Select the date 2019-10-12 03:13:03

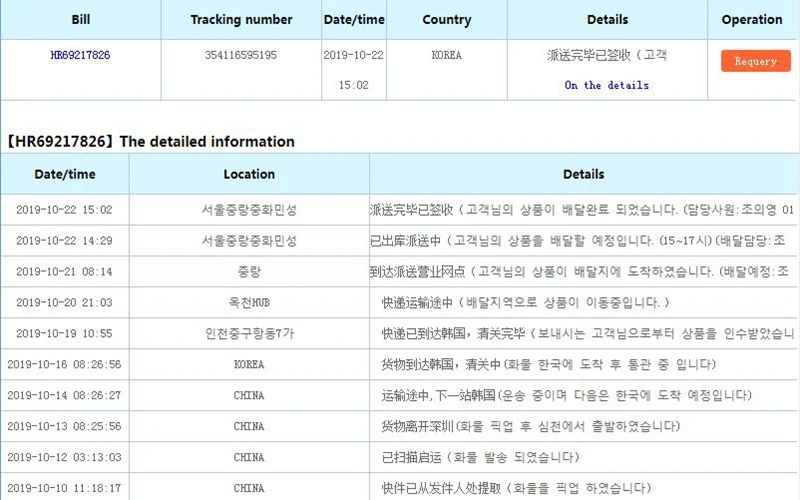(64, 457)
